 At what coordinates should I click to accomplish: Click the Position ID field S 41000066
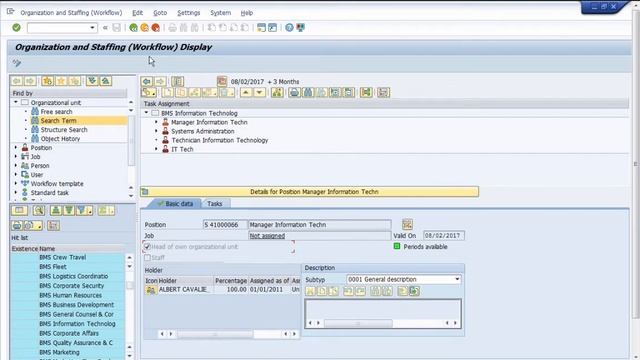coord(225,224)
